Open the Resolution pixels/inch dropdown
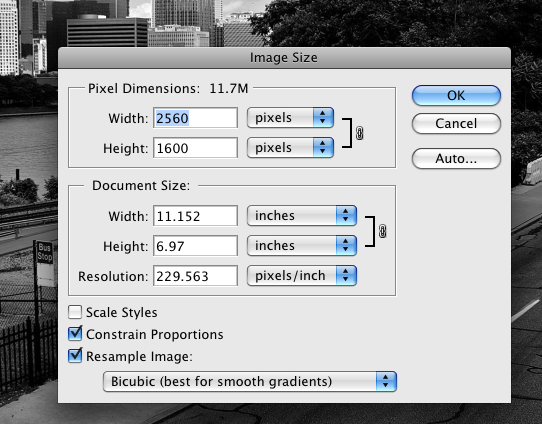Screen dimensions: 542x424 302,275
